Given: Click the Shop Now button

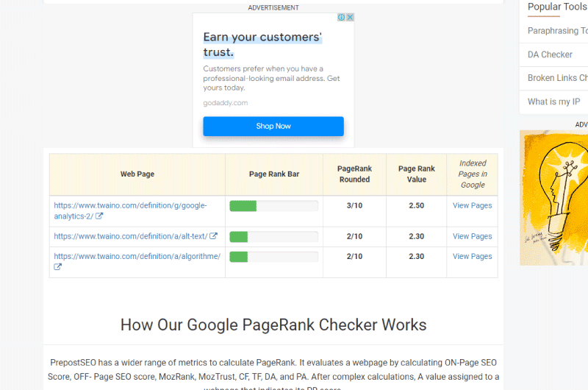Looking at the screenshot, I should [x=273, y=126].
